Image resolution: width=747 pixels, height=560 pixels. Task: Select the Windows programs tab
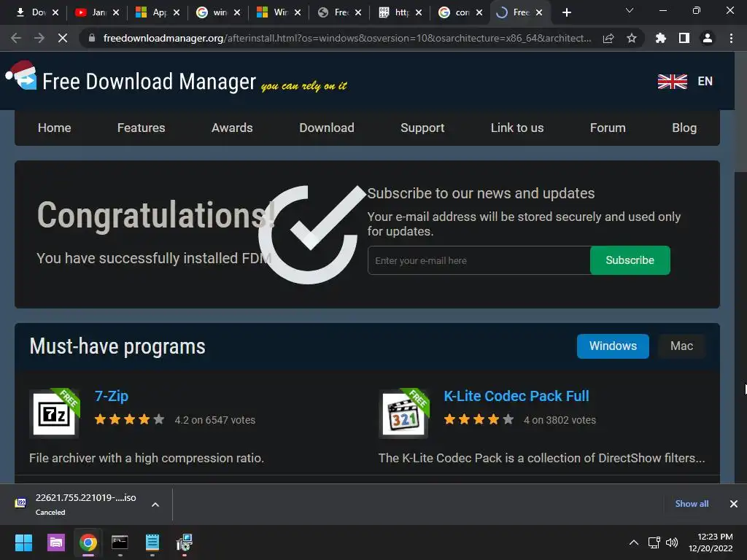(613, 346)
